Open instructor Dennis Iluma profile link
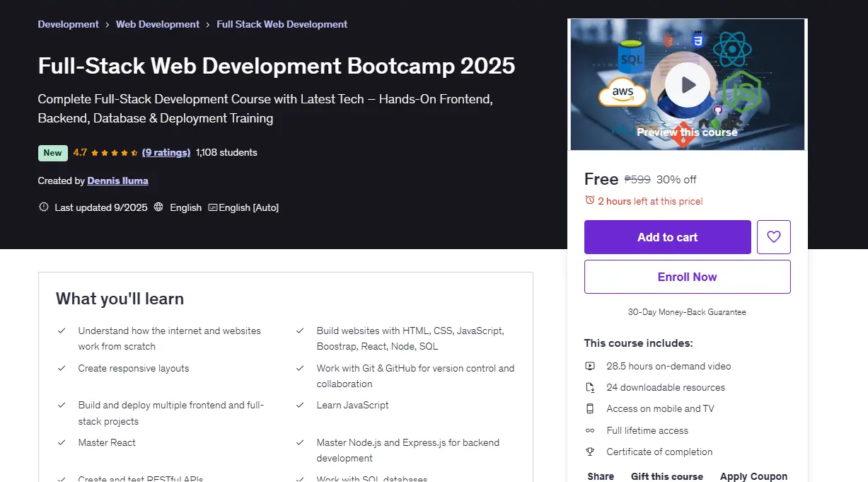The height and width of the screenshot is (482, 868). pyautogui.click(x=117, y=180)
